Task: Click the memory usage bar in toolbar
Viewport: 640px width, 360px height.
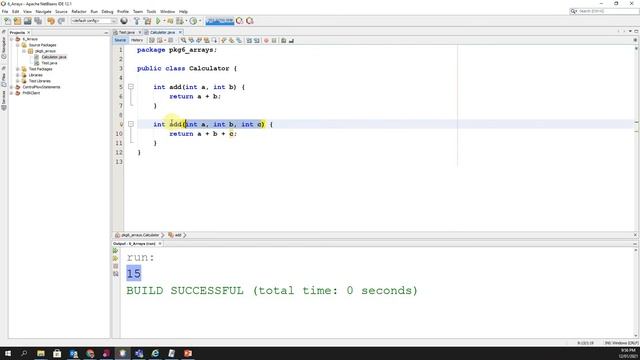Action: click(220, 21)
